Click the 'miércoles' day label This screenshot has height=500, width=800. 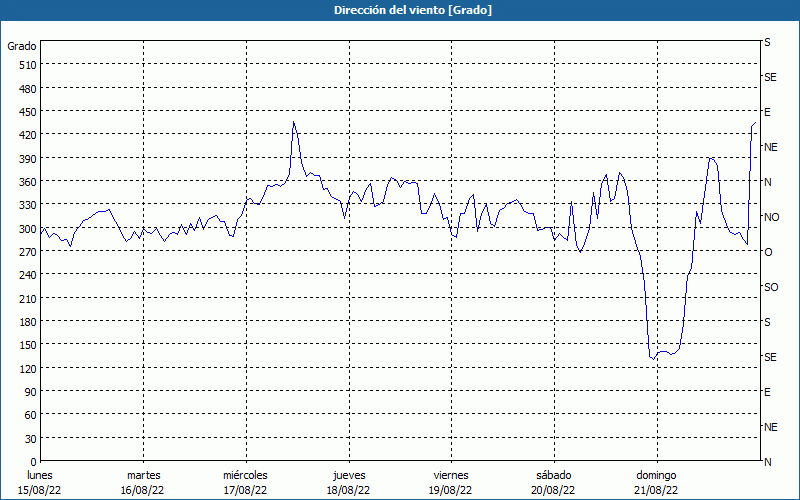(x=245, y=475)
